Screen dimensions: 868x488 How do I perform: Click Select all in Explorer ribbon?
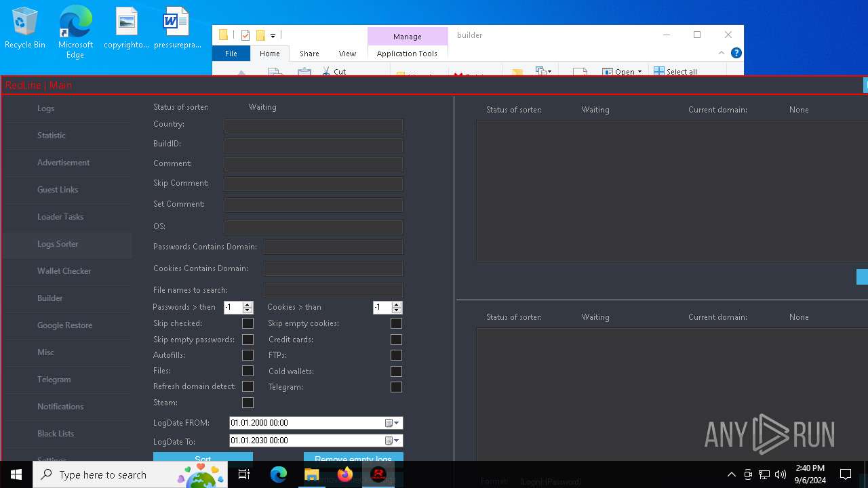pos(675,71)
